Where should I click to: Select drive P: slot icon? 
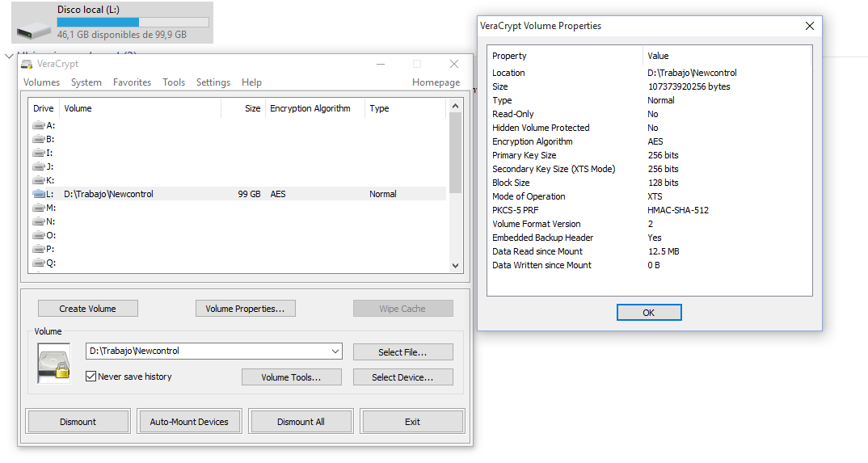[38, 250]
